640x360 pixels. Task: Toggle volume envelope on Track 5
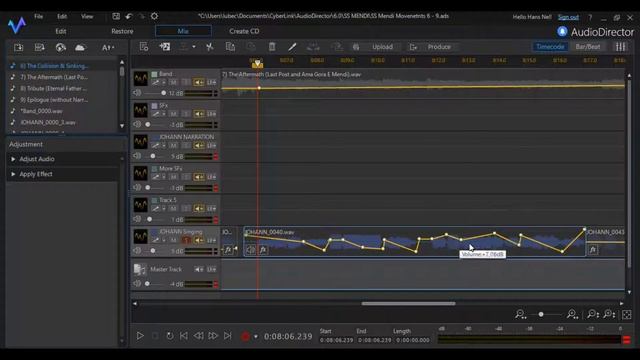pyautogui.click(x=156, y=209)
